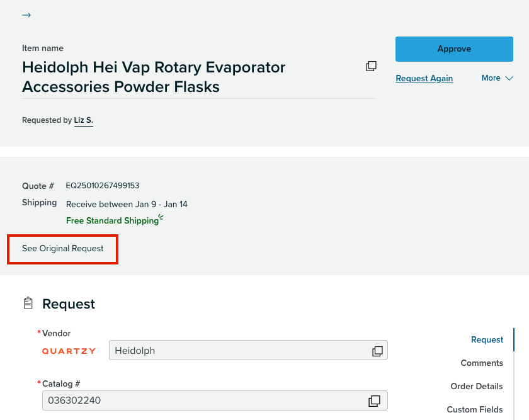Click the Request clipboard section icon

click(28, 303)
